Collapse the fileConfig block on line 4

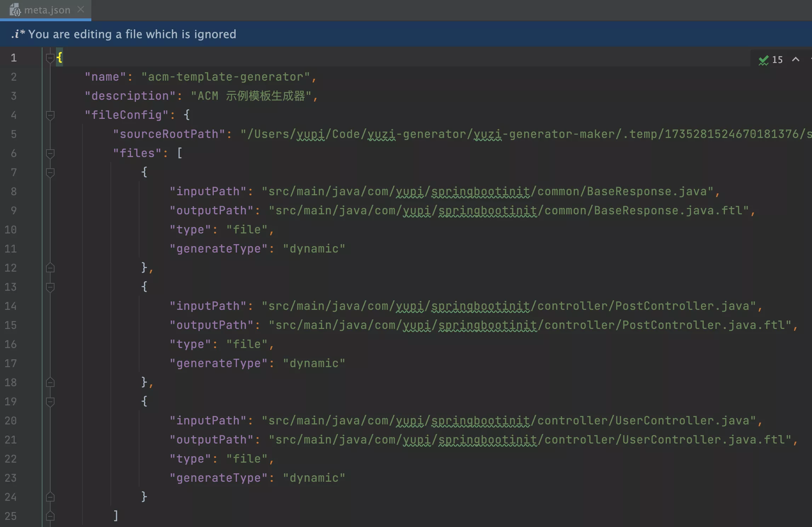click(x=50, y=115)
